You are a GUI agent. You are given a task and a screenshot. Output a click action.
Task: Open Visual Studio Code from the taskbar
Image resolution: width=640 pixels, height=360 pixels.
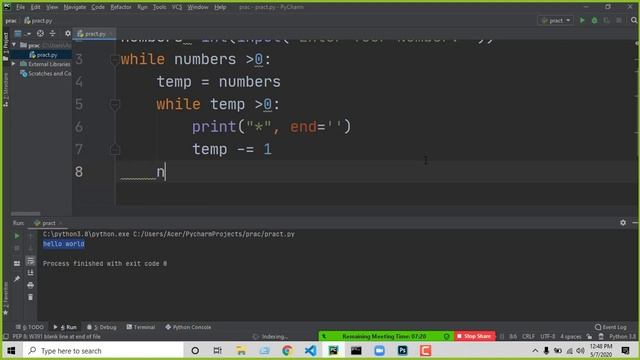pyautogui.click(x=310, y=351)
